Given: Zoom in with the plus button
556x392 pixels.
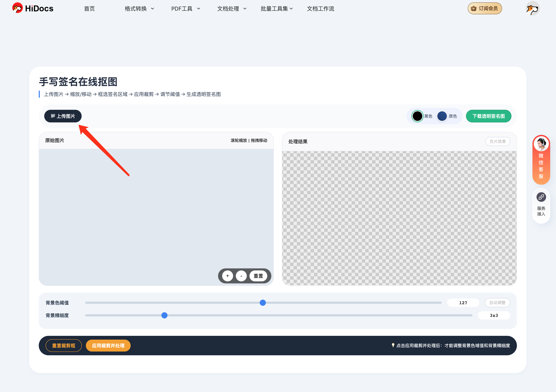Looking at the screenshot, I should [x=227, y=276].
